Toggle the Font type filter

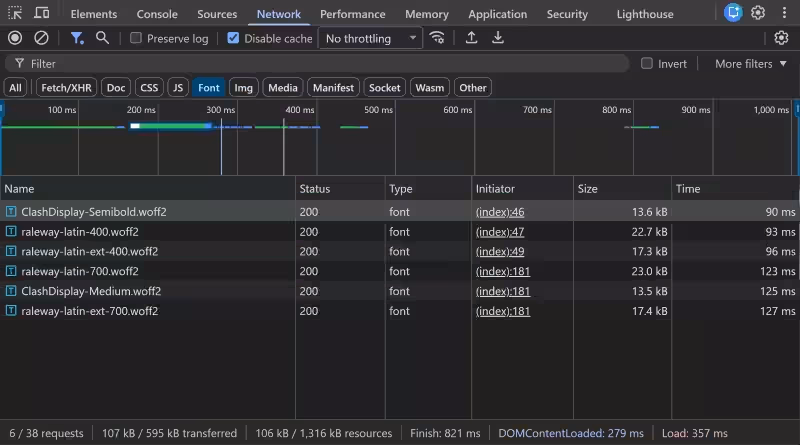[x=209, y=88]
